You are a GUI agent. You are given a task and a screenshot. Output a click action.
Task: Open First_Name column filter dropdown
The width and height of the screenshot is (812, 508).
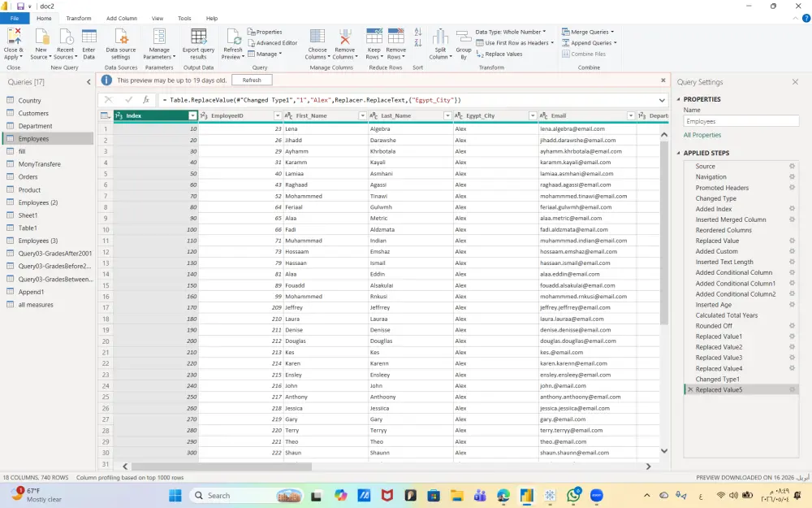coord(362,115)
